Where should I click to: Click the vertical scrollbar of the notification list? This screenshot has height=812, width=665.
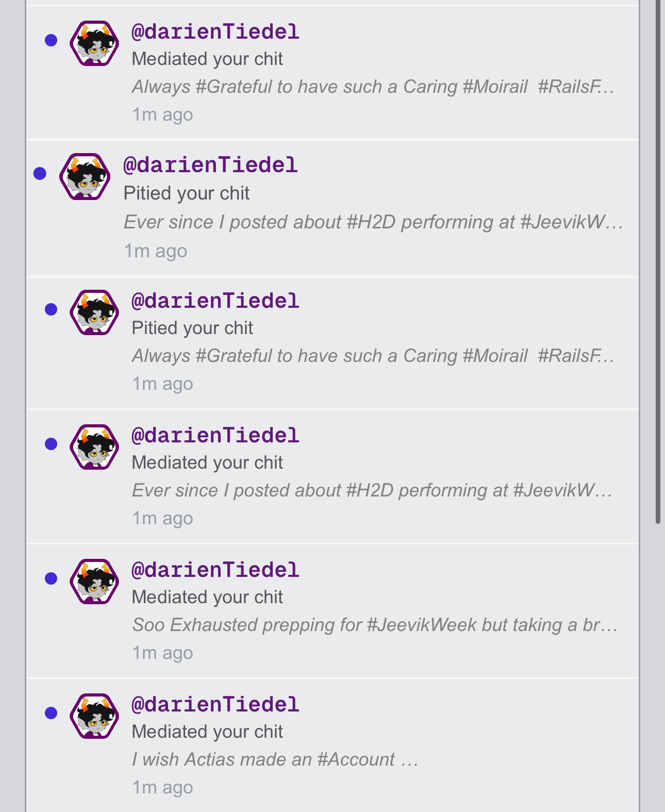pyautogui.click(x=658, y=258)
